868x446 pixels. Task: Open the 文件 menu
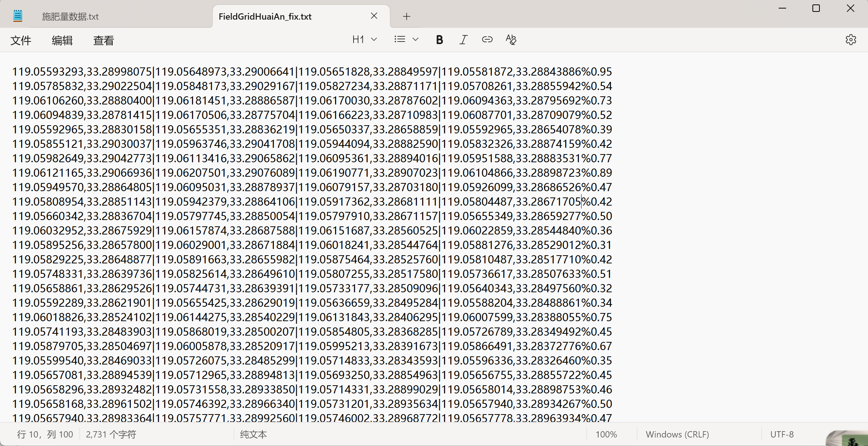[x=21, y=40]
